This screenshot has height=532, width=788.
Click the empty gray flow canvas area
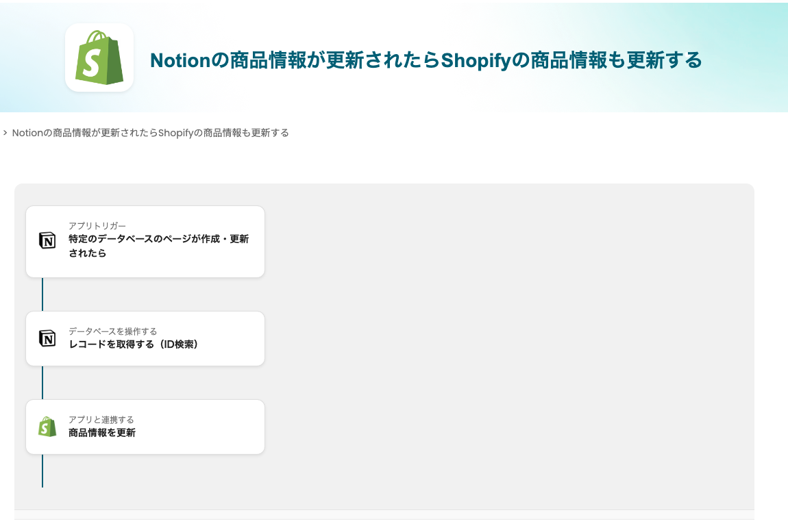point(507,342)
